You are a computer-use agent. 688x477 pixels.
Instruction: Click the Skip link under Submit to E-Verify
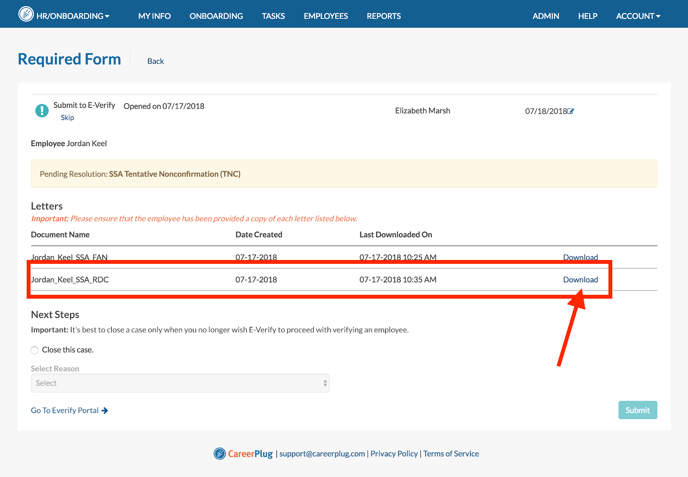67,118
